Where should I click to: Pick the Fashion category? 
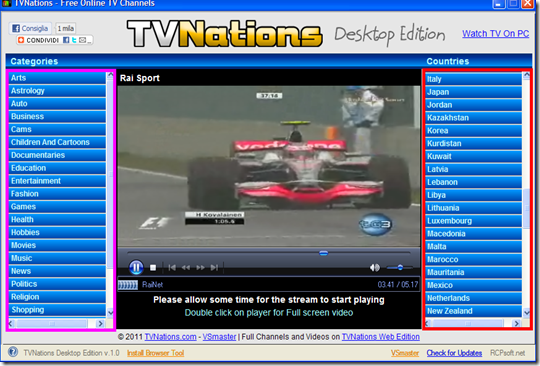pyautogui.click(x=57, y=194)
